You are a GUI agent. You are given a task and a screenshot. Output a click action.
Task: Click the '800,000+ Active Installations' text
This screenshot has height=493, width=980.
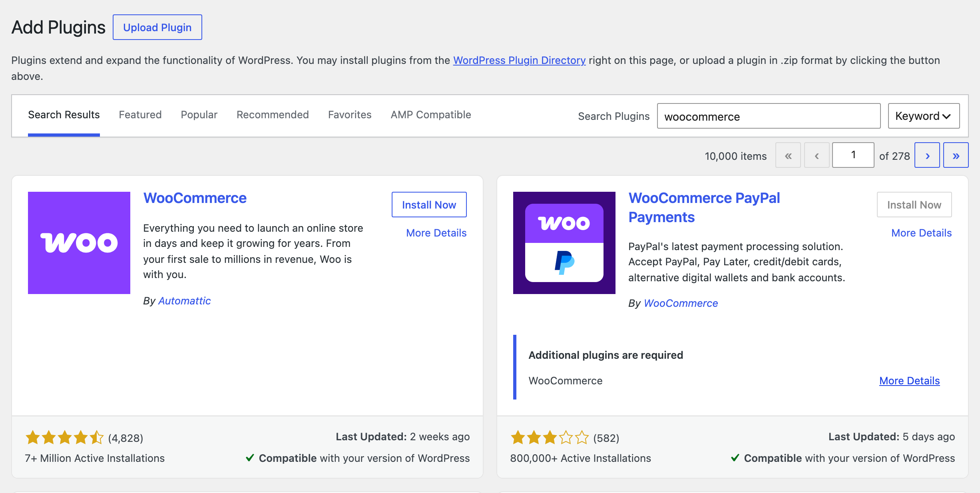581,458
